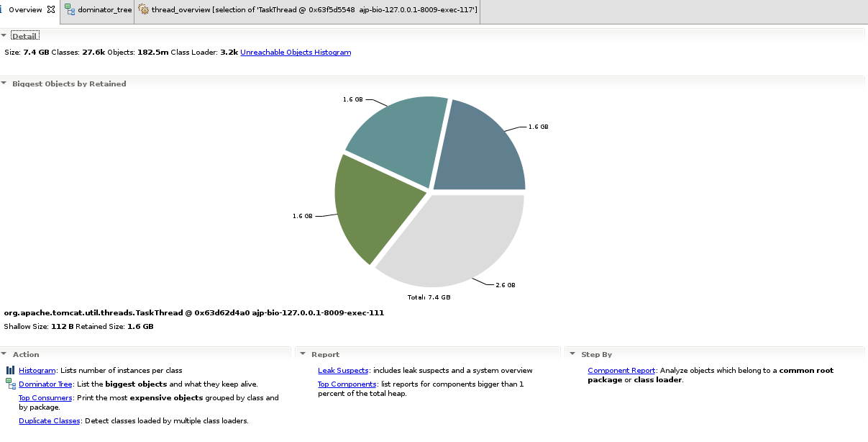Switch to the Overview tab
868x442 pixels.
coord(26,10)
